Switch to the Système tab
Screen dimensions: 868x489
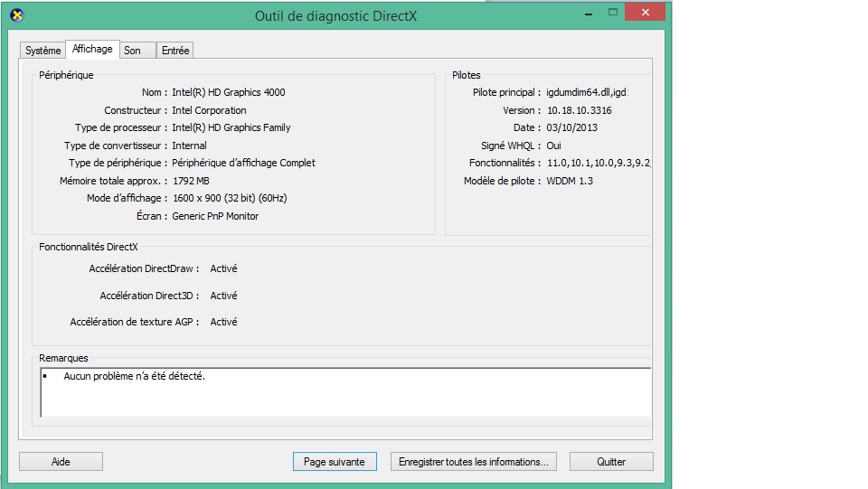pos(42,51)
